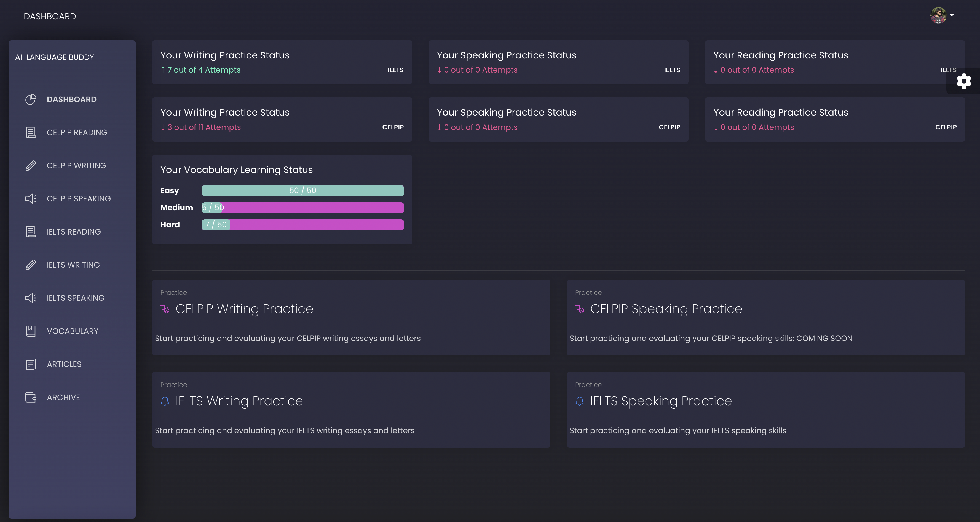This screenshot has height=522, width=980.
Task: Open IELTS SPEAKING from the sidebar
Action: coord(76,298)
